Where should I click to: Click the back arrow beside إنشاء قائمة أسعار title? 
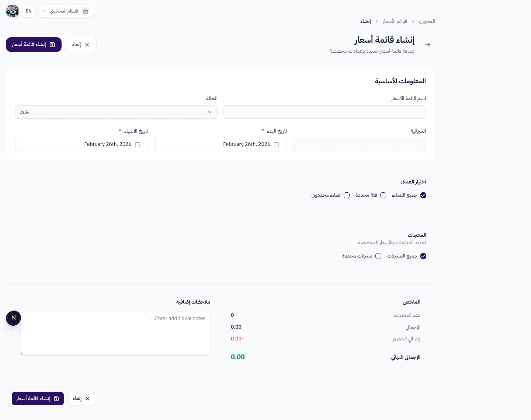point(428,44)
